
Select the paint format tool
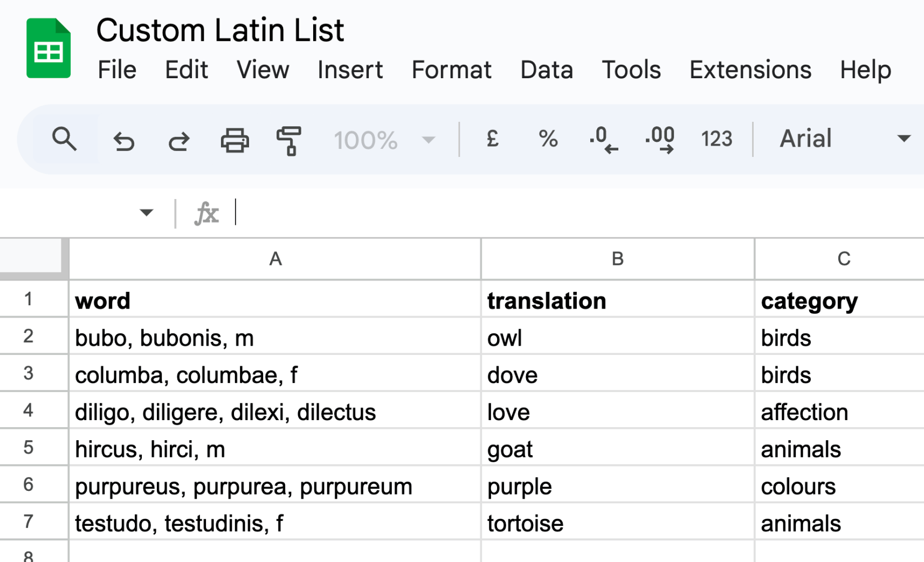[289, 140]
